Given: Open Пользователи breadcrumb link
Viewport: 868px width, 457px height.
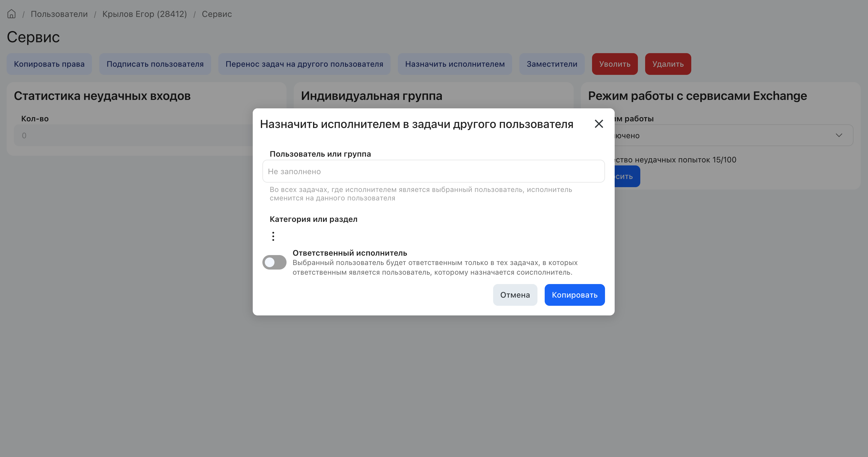Looking at the screenshot, I should pyautogui.click(x=59, y=14).
